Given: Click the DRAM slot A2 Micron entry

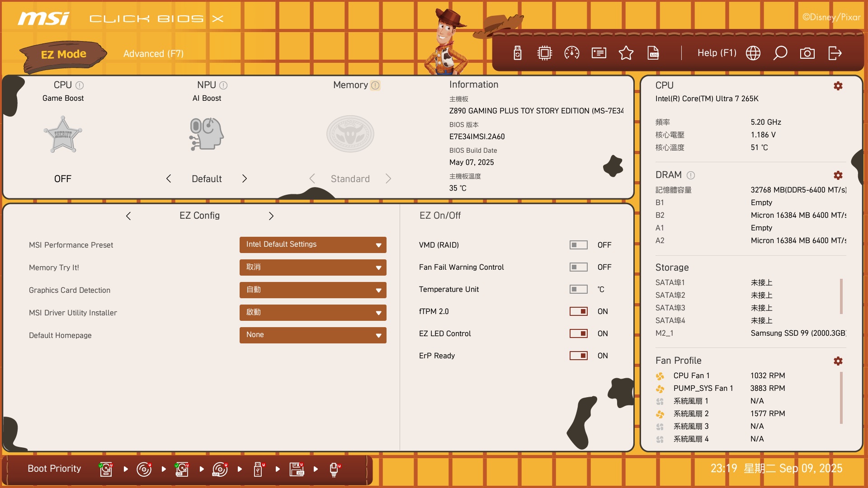Looking at the screenshot, I should [x=750, y=240].
